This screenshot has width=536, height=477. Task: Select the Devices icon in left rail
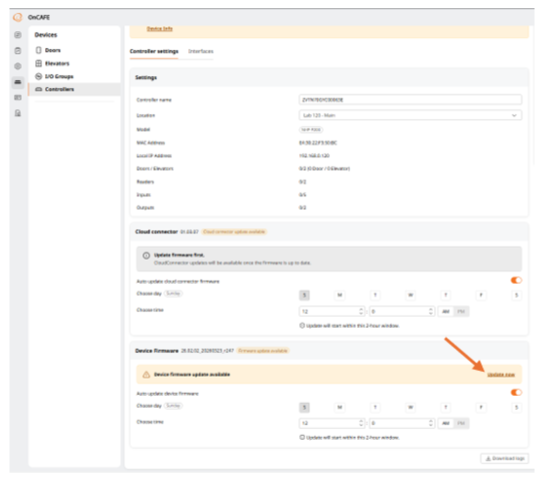click(18, 82)
